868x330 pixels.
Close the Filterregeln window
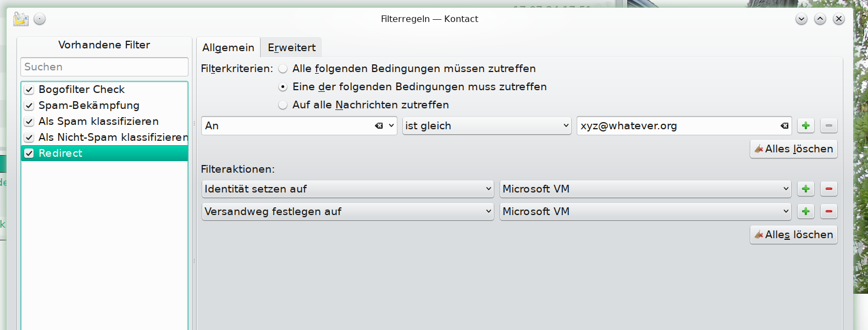[839, 19]
